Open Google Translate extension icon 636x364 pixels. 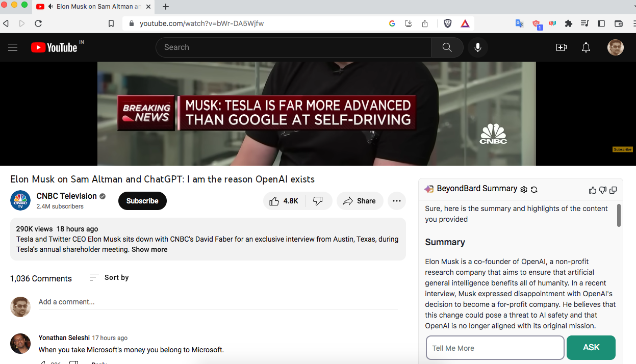[x=519, y=23]
